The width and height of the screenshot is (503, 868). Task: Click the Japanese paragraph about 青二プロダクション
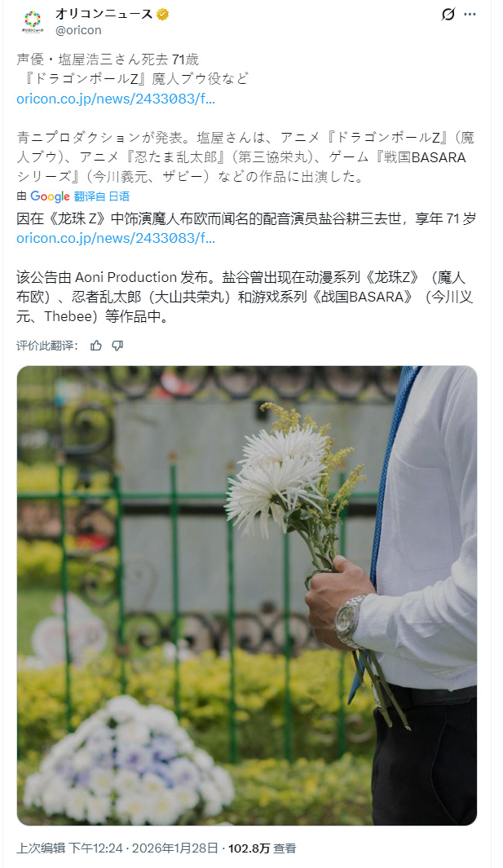coord(245,157)
